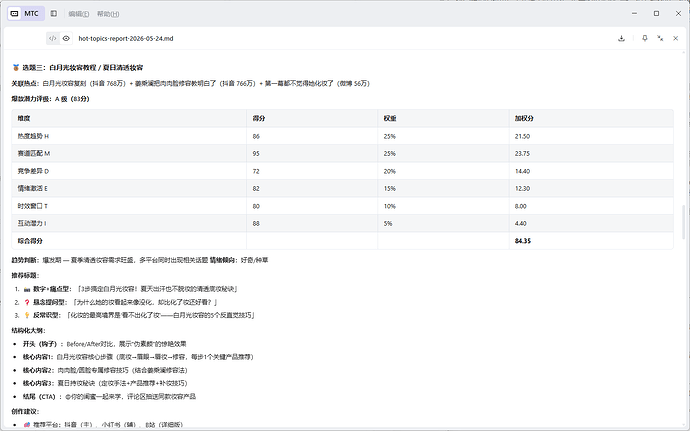Click weighted value 12.30

pos(522,188)
